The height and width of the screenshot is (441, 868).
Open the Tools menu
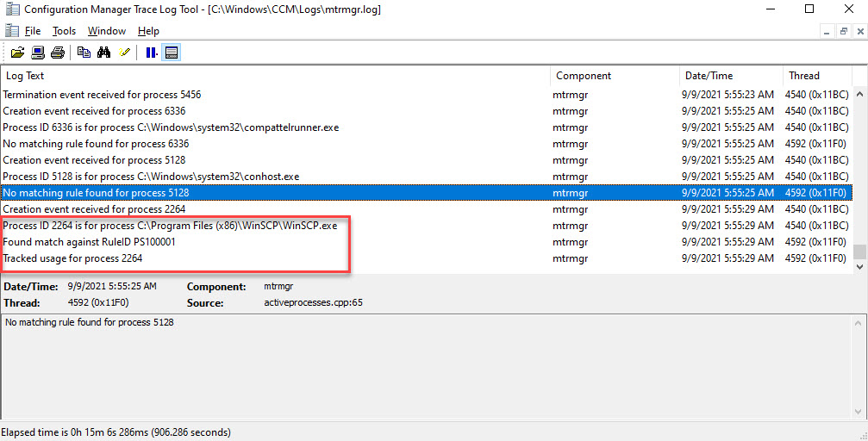pos(64,31)
